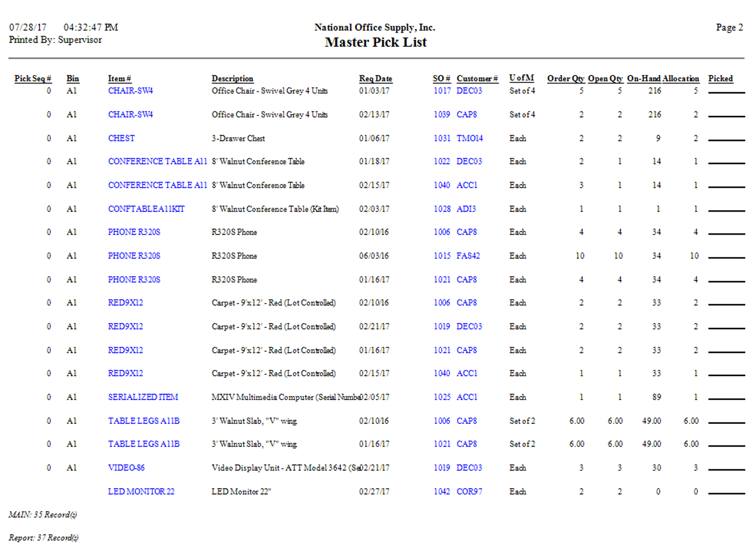The height and width of the screenshot is (559, 756).
Task: Click customer TMO14 link
Action: click(469, 138)
